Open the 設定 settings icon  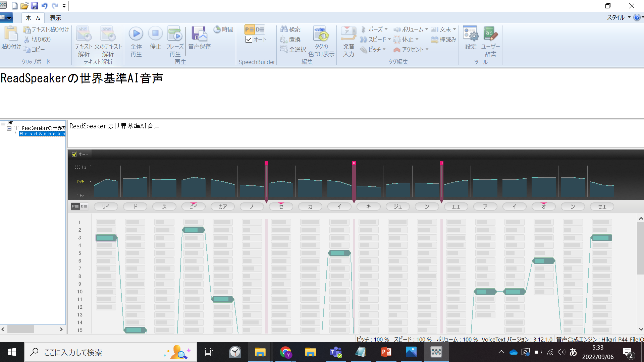coord(471,34)
